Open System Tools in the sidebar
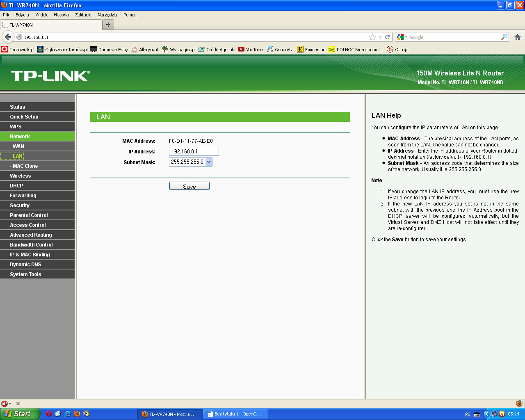The image size is (525, 420). pyautogui.click(x=25, y=274)
